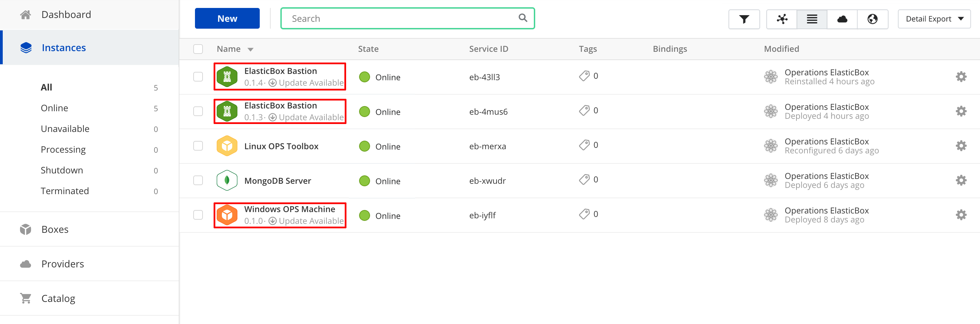Open settings gear for eb-43ll3 instance

pyautogui.click(x=961, y=77)
